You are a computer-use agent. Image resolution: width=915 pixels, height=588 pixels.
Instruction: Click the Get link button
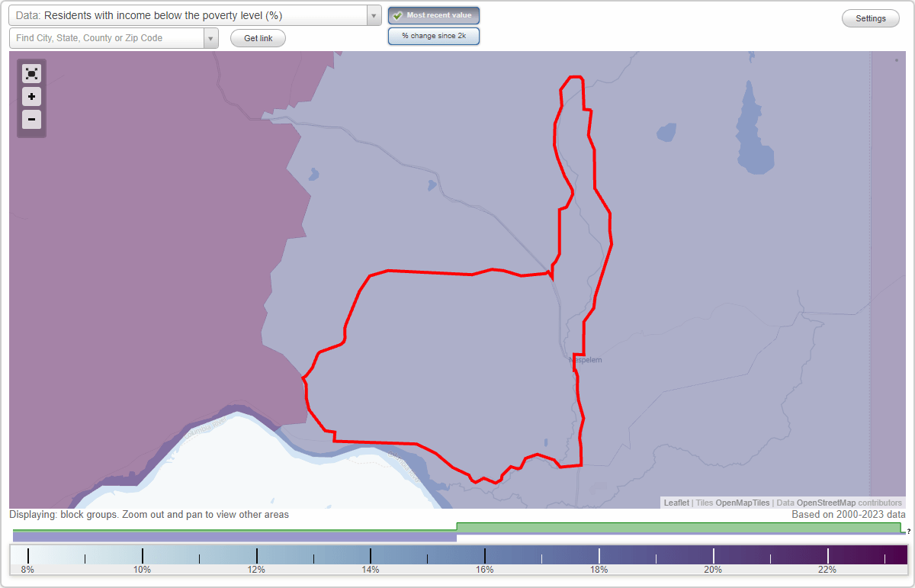coord(257,38)
